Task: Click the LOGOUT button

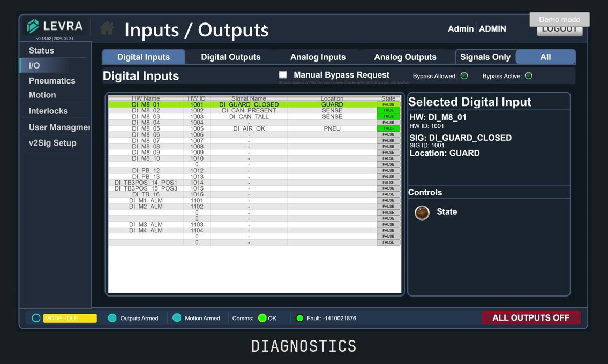Action: coord(560,31)
